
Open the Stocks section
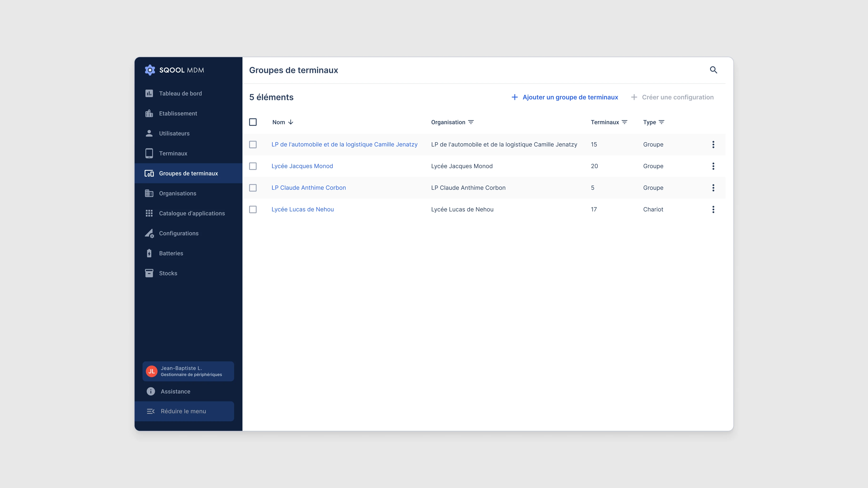point(168,273)
